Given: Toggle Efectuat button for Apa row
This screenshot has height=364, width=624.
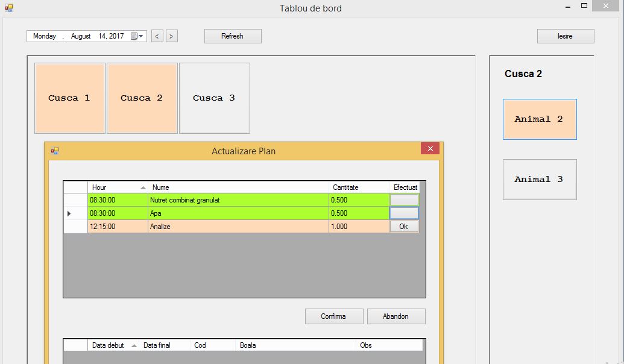Looking at the screenshot, I should click(x=404, y=213).
